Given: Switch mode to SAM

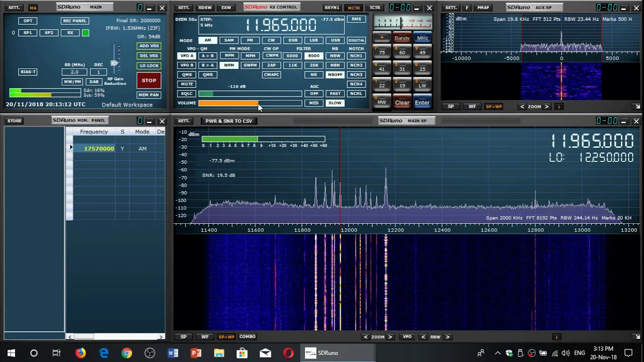Looking at the screenshot, I should (x=229, y=40).
